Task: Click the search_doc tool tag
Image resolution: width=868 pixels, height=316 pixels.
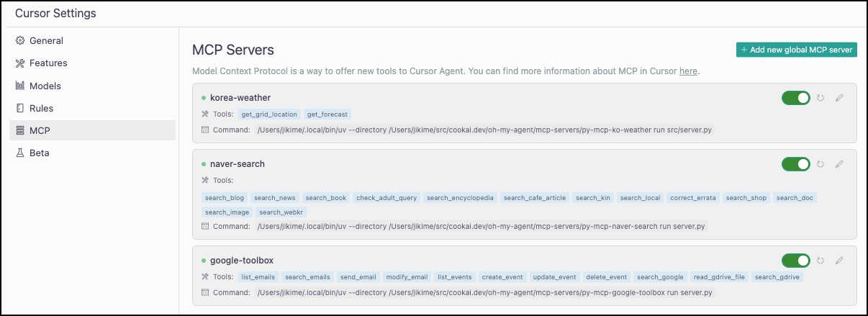Action: pos(795,198)
